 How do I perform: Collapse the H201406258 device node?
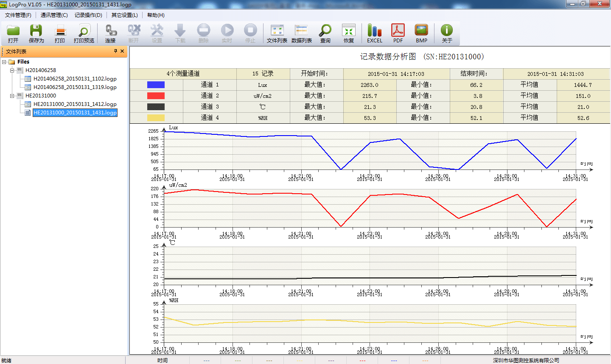[x=12, y=70]
